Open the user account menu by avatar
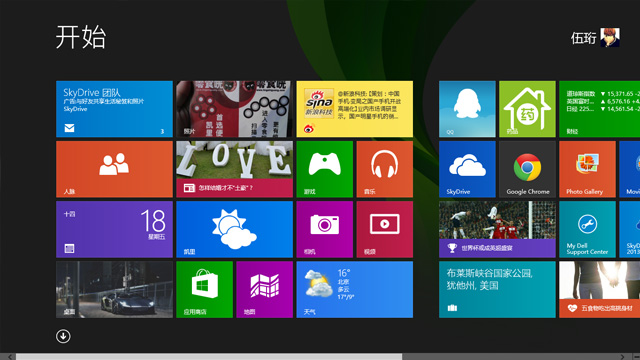Viewport: 640px width, 360px height. 610,38
